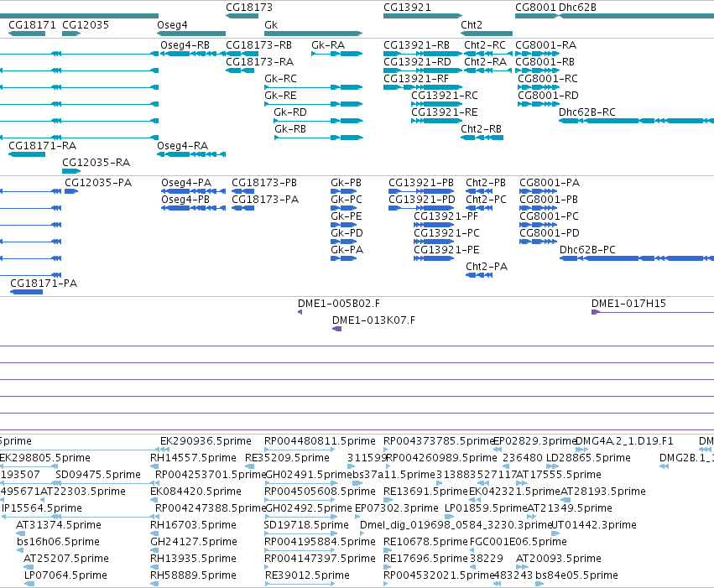Screen dimensions: 714x588
Task: Click the Gk-RC transcript label
Action: point(280,79)
